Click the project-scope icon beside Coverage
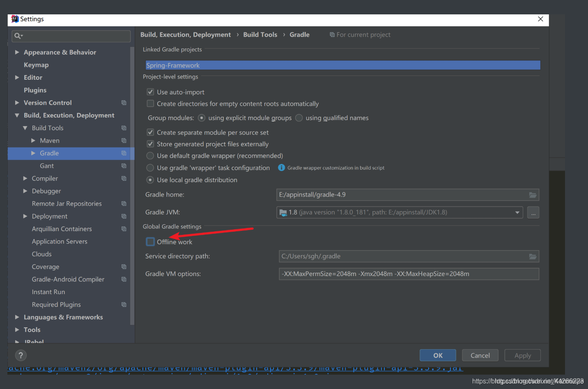 tap(124, 267)
